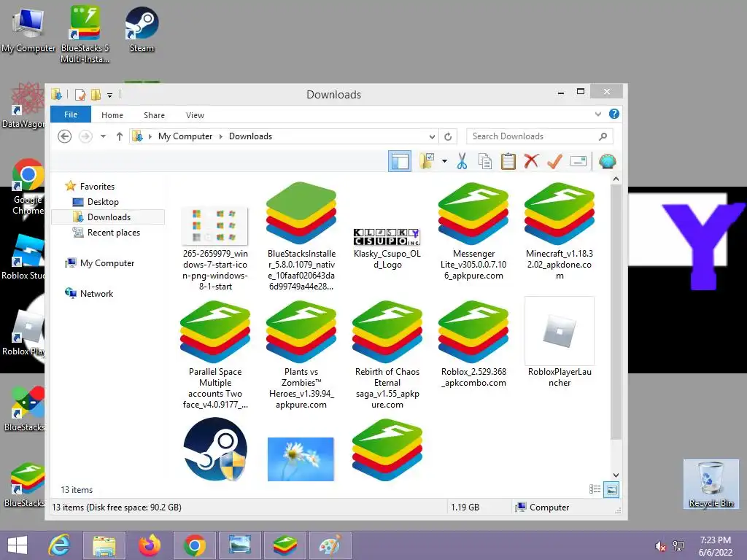Click the folder options toolbar icon
The width and height of the screenshot is (747, 560).
click(427, 161)
